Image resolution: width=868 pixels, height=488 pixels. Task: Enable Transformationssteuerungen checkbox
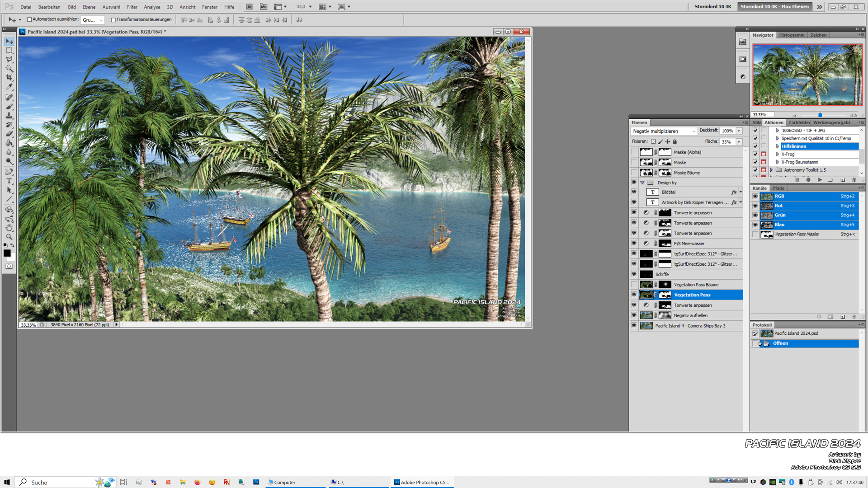tap(113, 19)
